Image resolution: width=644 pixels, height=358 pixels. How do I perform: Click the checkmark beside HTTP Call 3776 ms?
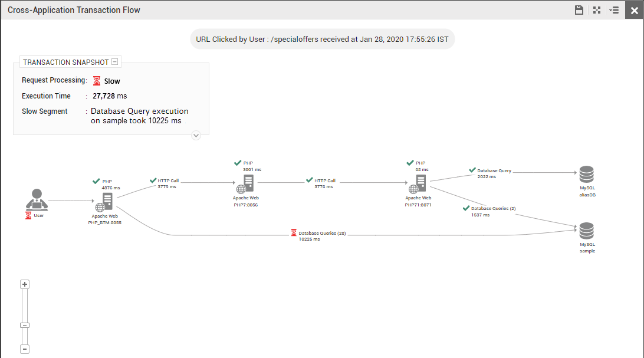310,180
